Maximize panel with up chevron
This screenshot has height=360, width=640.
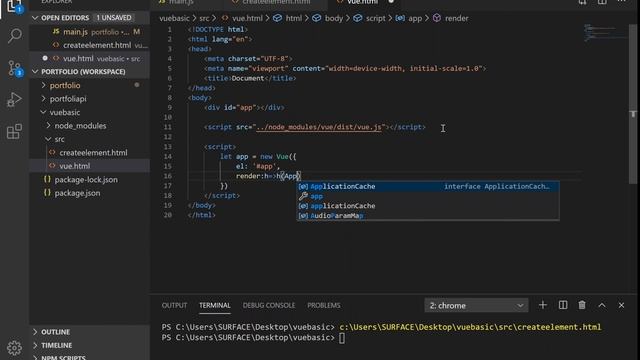pyautogui.click(x=602, y=305)
